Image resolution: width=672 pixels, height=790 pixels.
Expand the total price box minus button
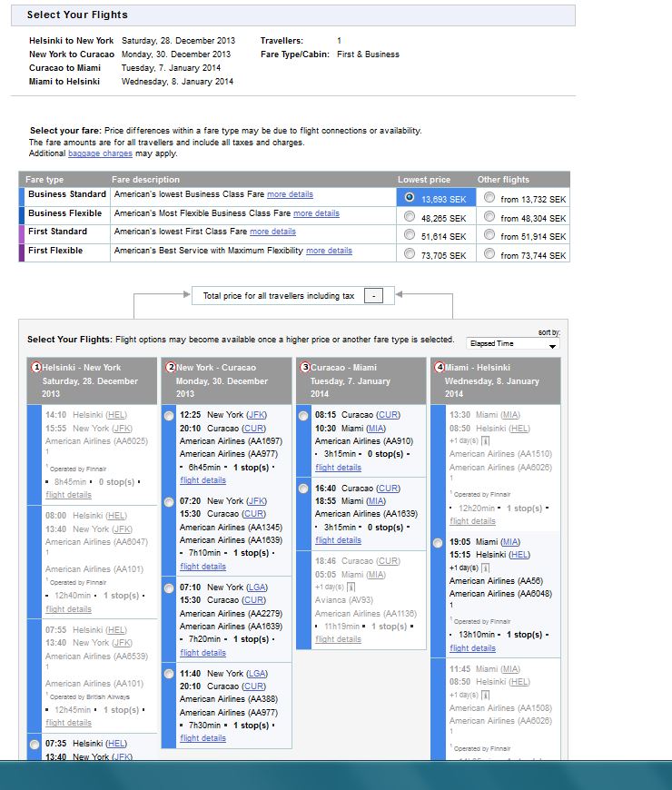point(372,296)
